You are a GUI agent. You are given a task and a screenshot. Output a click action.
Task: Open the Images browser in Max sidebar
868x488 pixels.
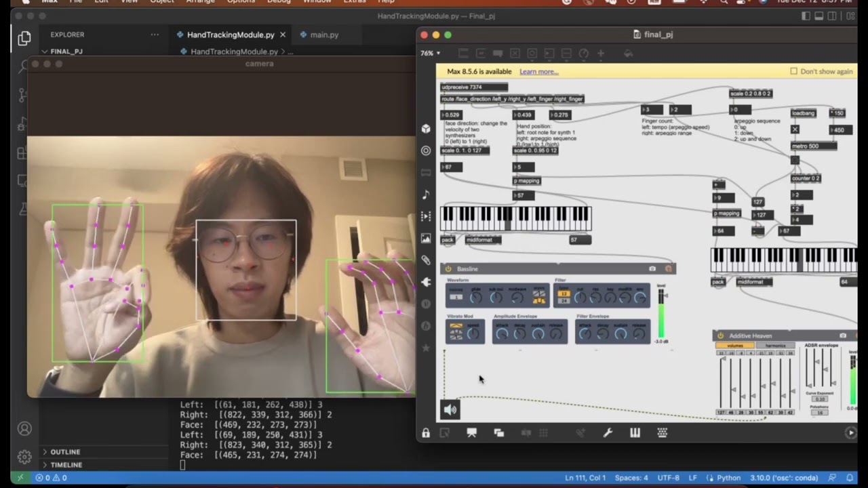[x=426, y=238]
